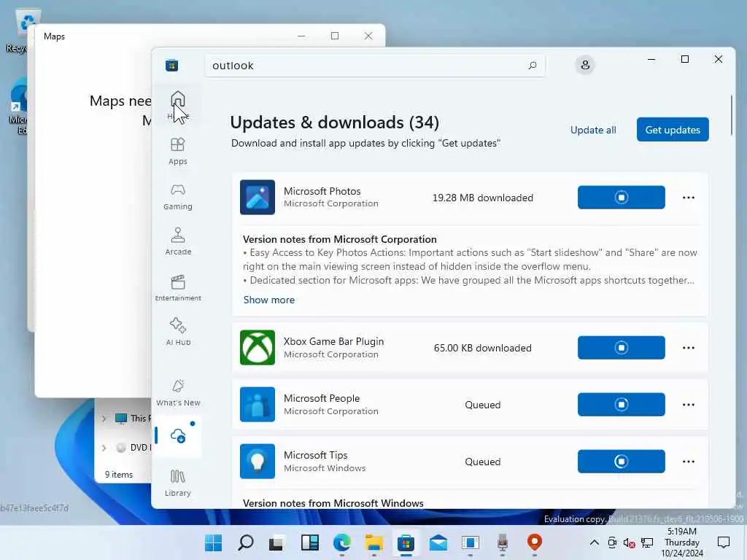Open the Windows Start menu
Image resolution: width=747 pixels, height=560 pixels.
[x=213, y=542]
